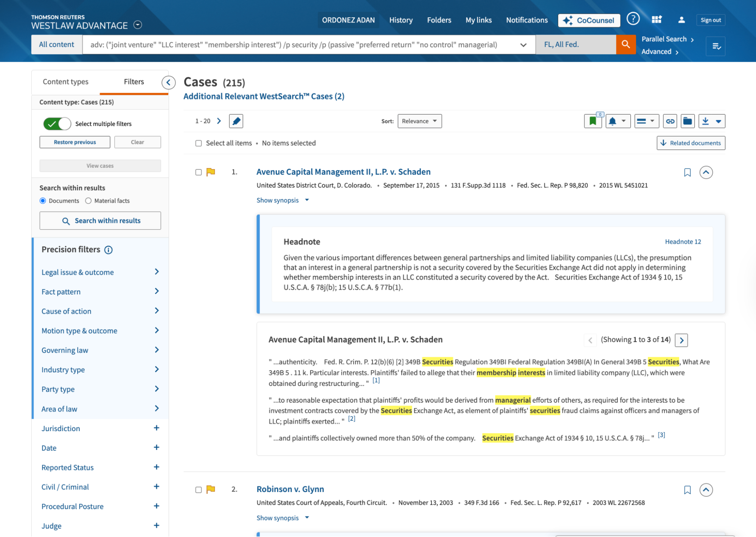The width and height of the screenshot is (756, 537).
Task: Open the Sort Relevance dropdown
Action: (x=419, y=121)
